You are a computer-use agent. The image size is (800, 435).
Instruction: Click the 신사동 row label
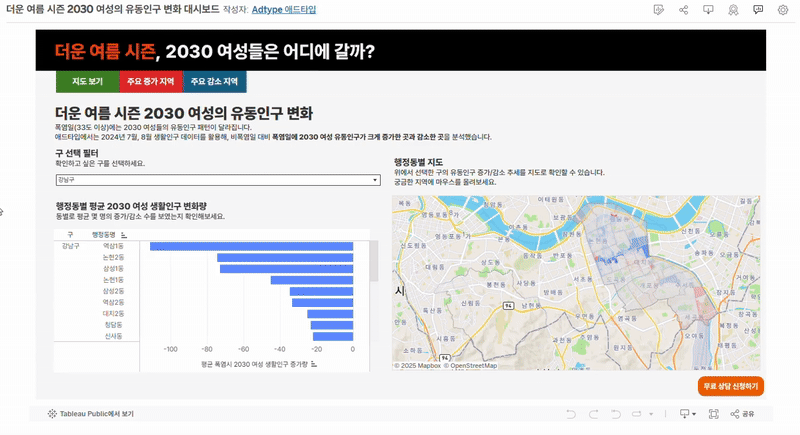coord(113,336)
